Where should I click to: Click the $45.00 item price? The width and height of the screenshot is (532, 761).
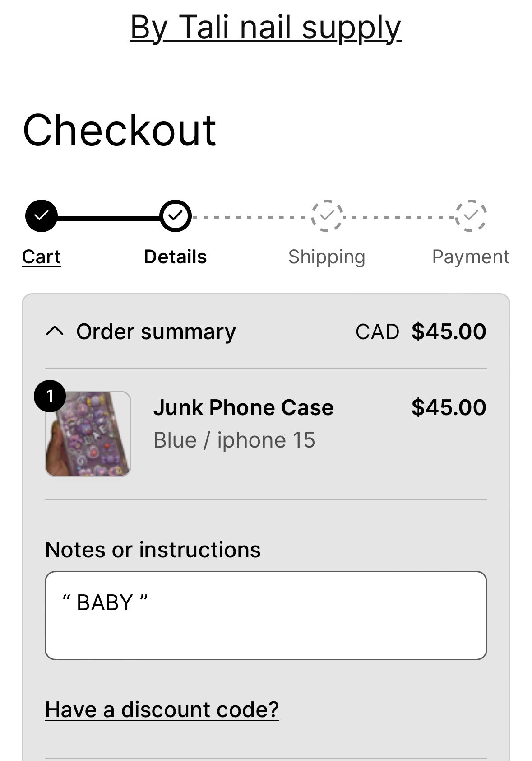(x=449, y=407)
